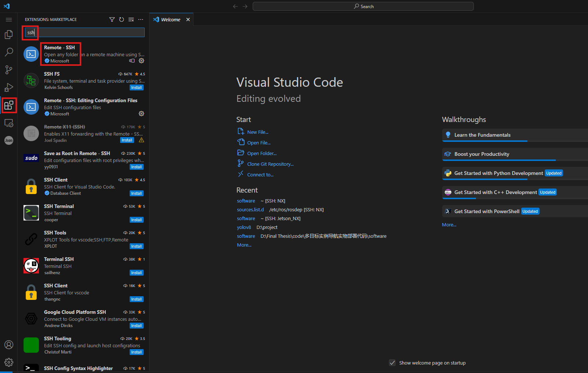588x373 pixels.
Task: Select Remote - SSH extension title
Action: pyautogui.click(x=59, y=47)
